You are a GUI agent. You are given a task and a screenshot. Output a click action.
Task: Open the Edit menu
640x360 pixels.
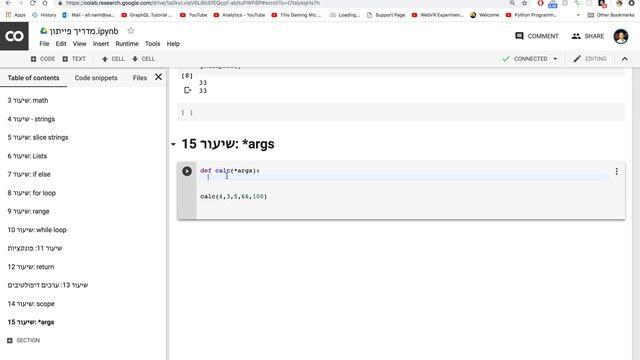point(61,44)
